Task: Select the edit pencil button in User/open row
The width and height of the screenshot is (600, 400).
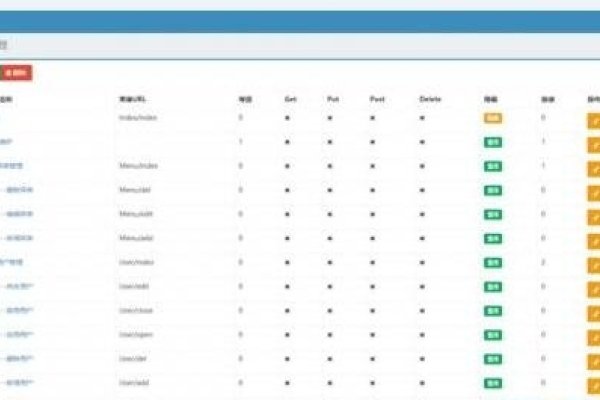Action: (593, 334)
